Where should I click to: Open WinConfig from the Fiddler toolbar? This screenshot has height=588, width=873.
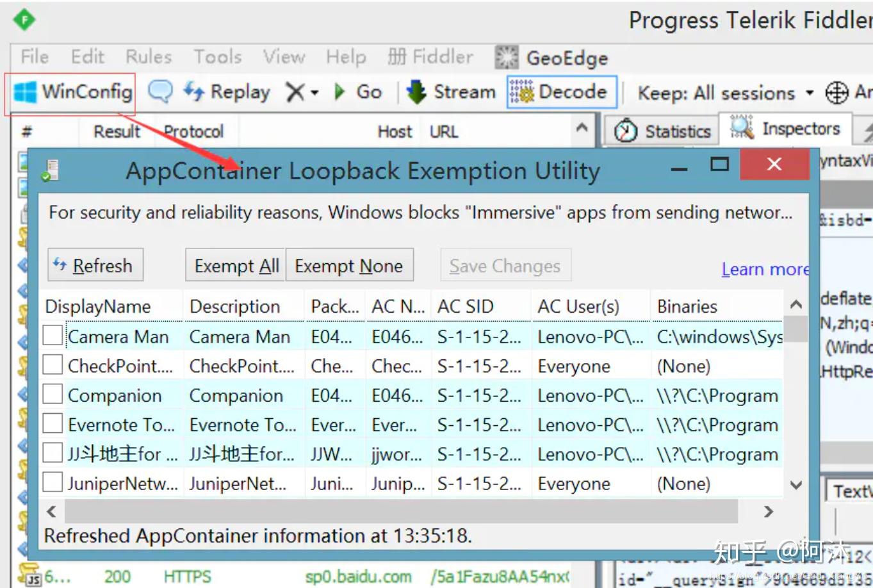[73, 92]
